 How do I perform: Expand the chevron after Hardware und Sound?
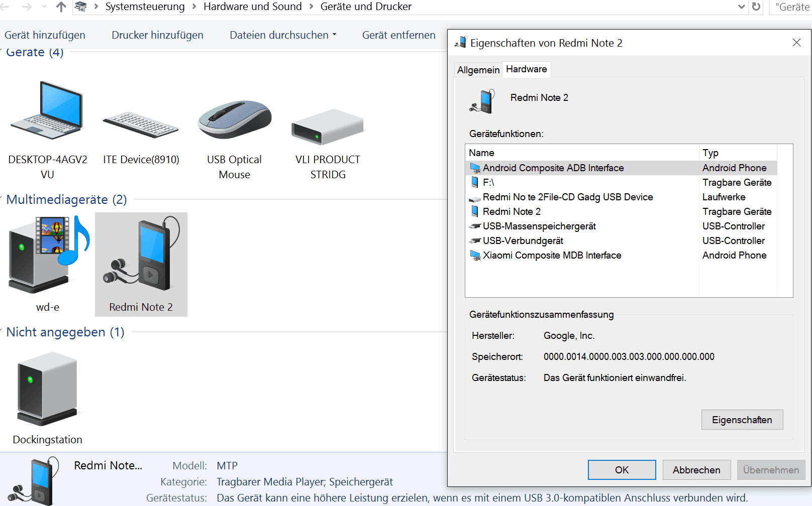[312, 7]
